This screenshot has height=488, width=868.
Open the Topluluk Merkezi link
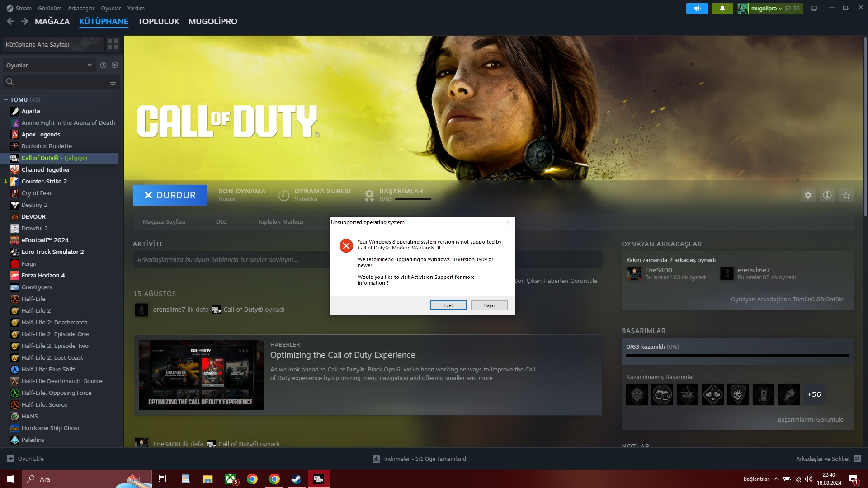tap(280, 221)
